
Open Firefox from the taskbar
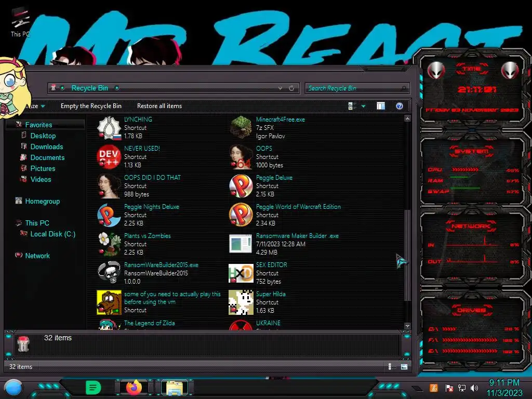point(135,388)
